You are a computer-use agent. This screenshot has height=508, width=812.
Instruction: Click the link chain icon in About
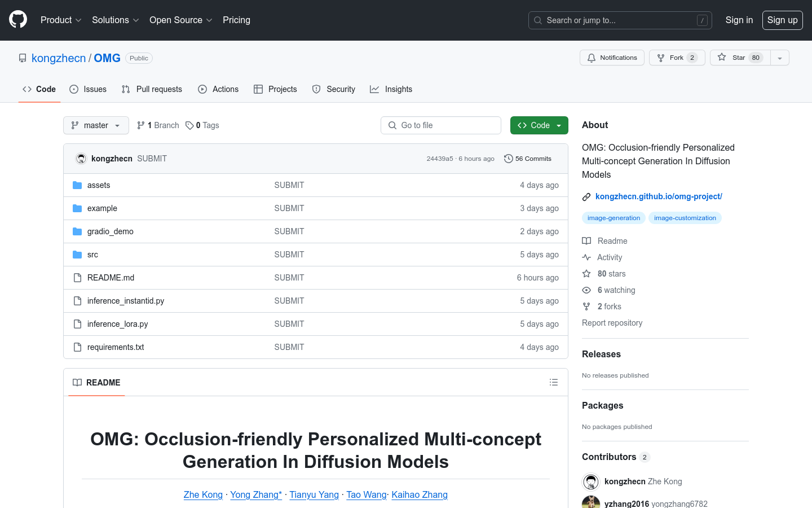[586, 197]
